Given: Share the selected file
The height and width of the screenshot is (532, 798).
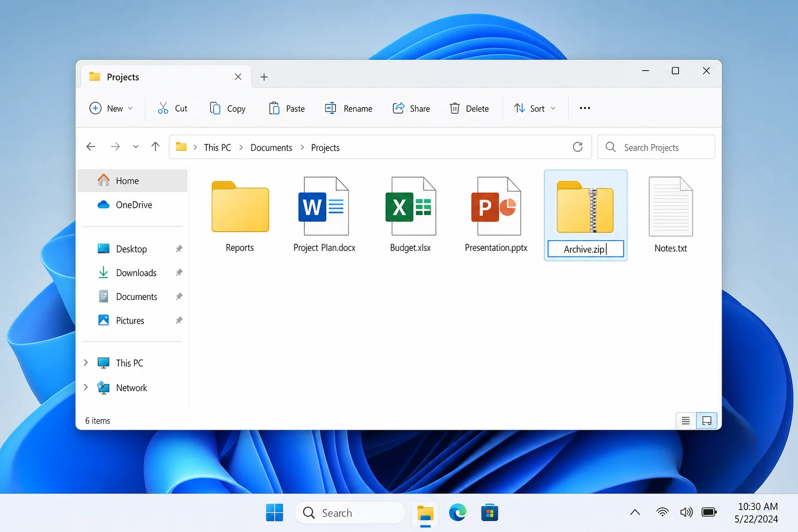Looking at the screenshot, I should (411, 108).
